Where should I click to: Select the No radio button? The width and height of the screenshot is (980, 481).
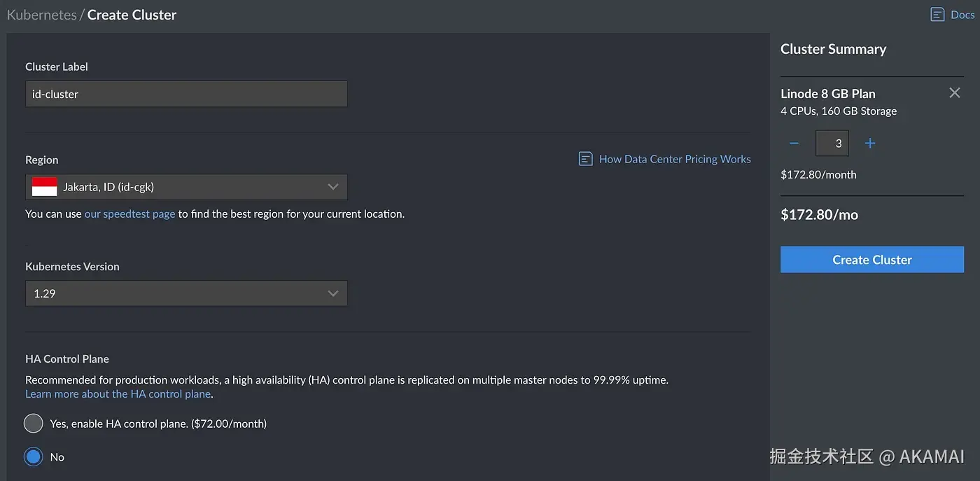click(x=34, y=457)
